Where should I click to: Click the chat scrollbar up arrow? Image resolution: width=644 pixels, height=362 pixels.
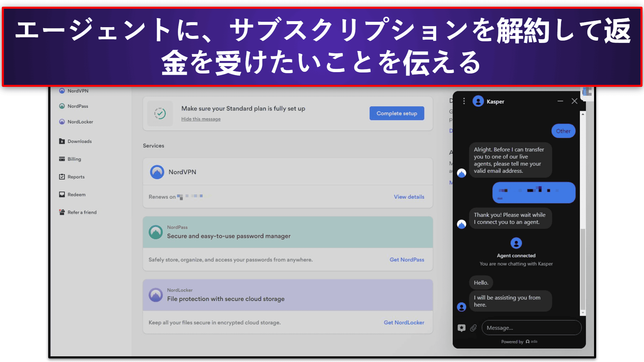coord(583,114)
